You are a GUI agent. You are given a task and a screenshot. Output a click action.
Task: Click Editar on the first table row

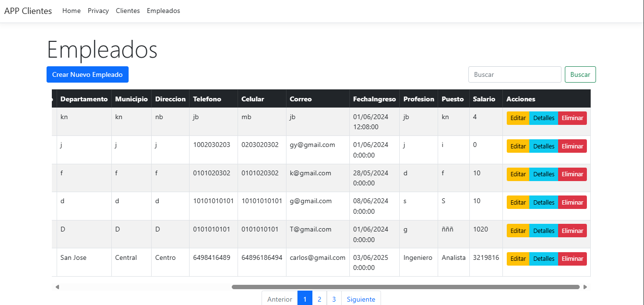518,118
